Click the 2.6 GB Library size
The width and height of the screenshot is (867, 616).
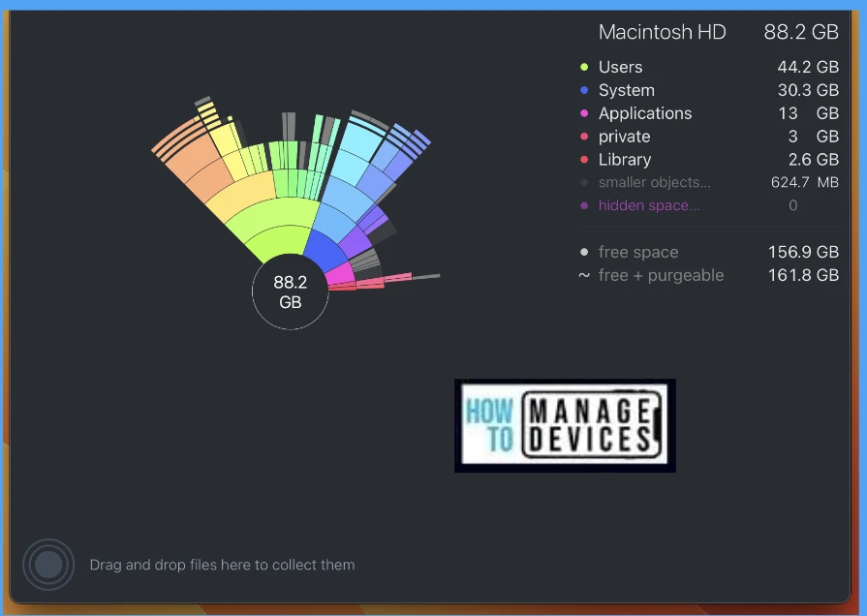pos(814,160)
